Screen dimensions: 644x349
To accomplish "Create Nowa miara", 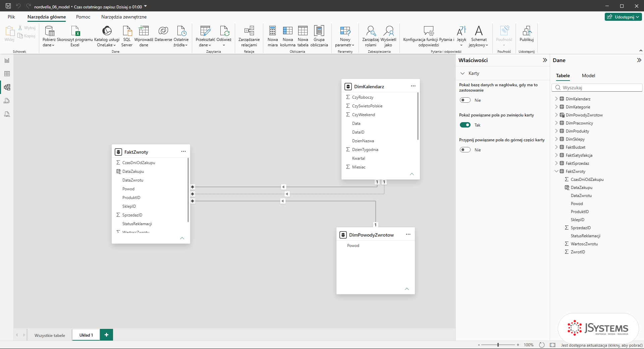I will click(272, 36).
